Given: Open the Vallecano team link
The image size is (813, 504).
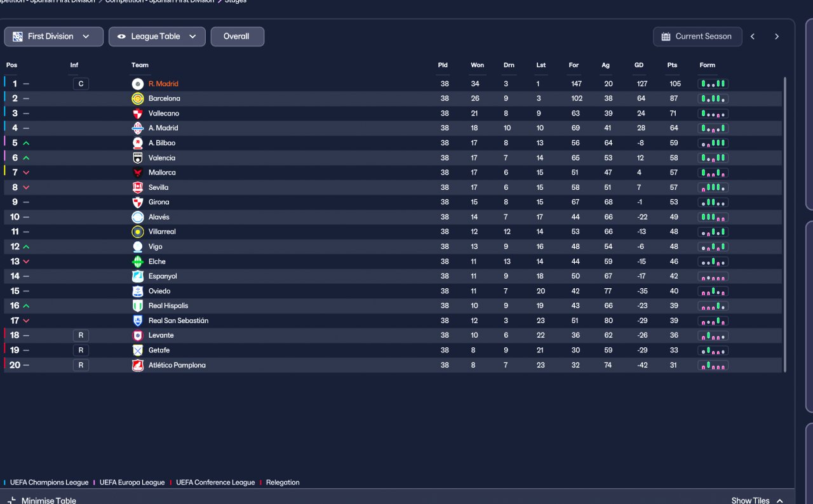Looking at the screenshot, I should coord(164,114).
